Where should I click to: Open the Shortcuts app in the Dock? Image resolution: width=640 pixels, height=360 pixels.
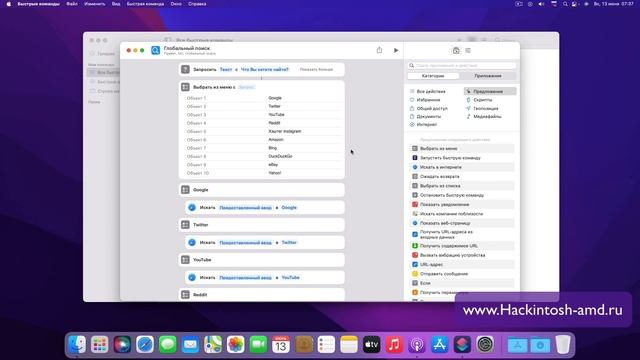click(462, 344)
